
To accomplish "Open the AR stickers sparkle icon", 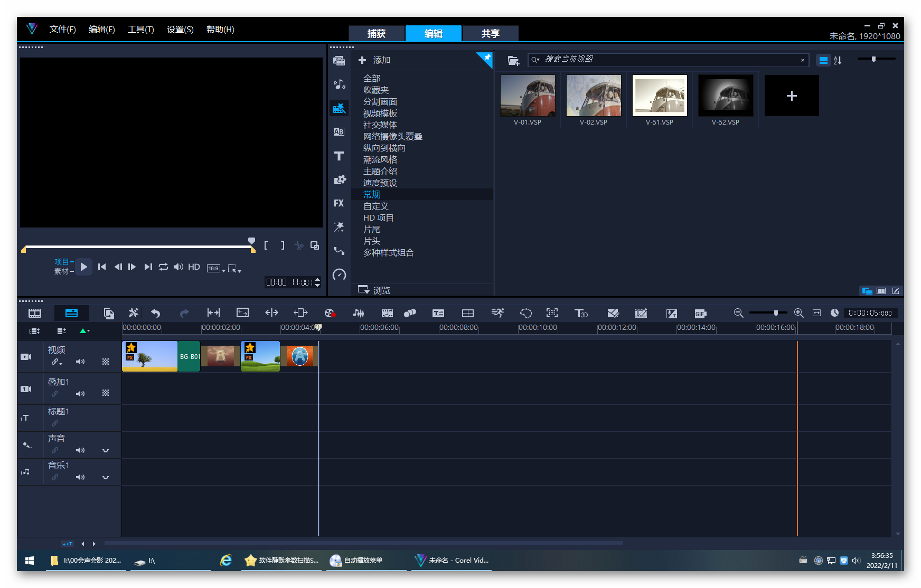I will [x=339, y=227].
